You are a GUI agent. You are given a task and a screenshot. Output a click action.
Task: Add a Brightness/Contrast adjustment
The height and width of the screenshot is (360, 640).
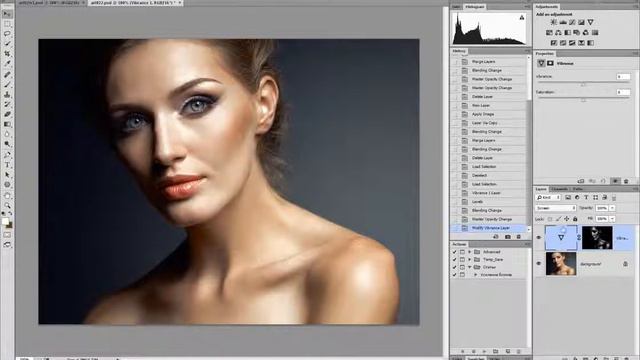pos(553,22)
